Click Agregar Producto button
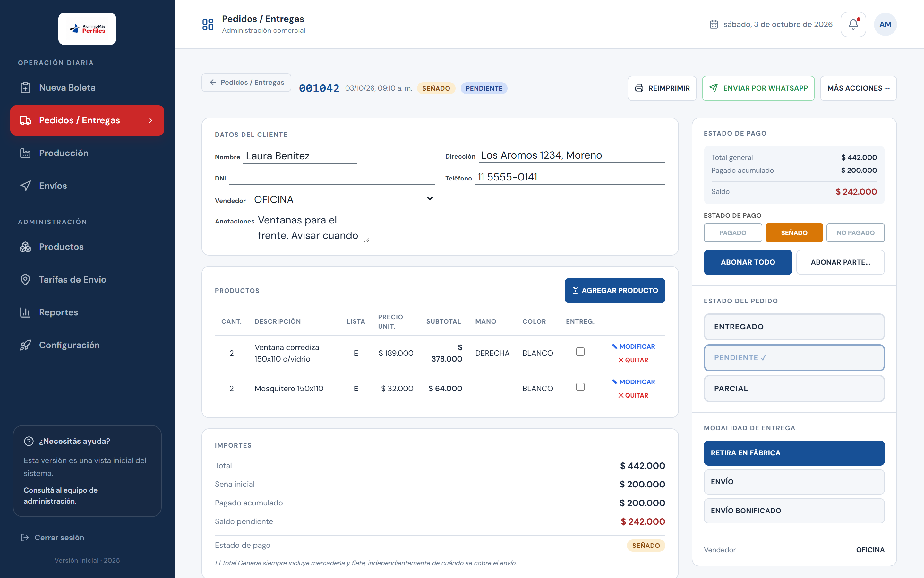Image resolution: width=924 pixels, height=578 pixels. click(615, 291)
